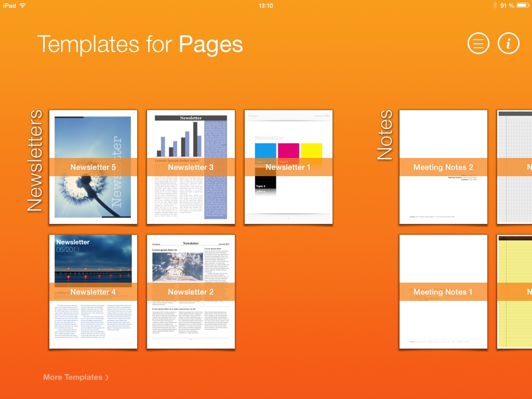Tap the info icon

click(x=509, y=44)
